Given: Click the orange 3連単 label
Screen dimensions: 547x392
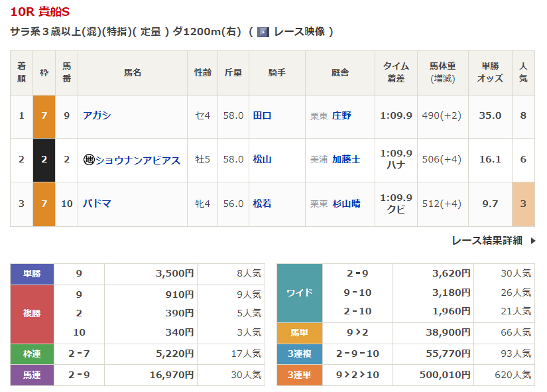Looking at the screenshot, I should pos(299,375).
